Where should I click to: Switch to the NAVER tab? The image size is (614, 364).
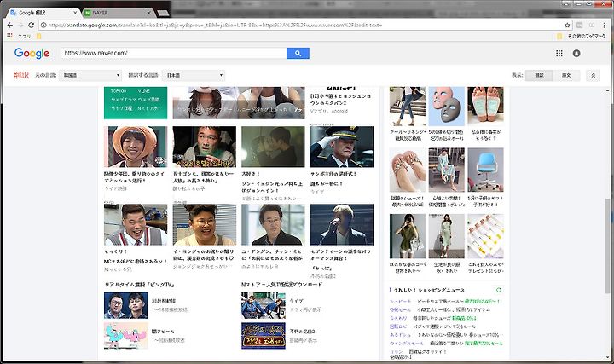[x=116, y=13]
